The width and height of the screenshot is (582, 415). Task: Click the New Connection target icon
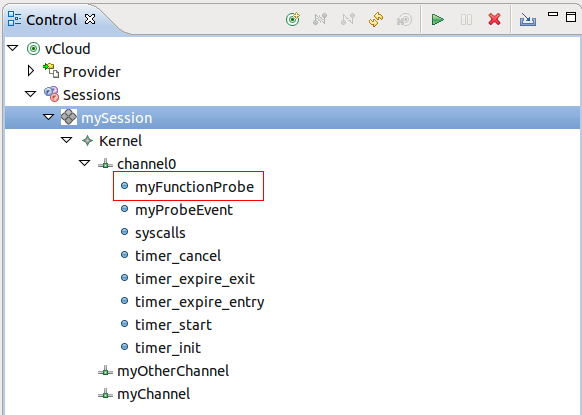coord(293,19)
